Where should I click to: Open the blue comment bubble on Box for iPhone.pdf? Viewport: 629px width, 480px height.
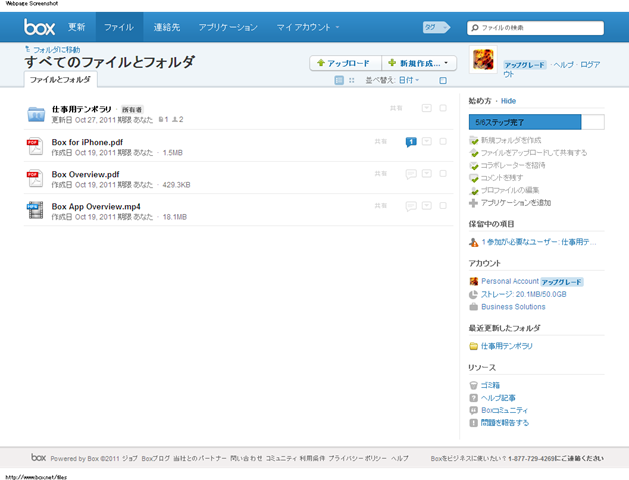click(410, 142)
